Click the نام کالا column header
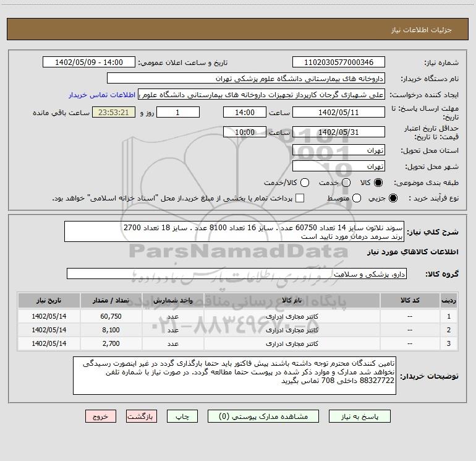 [292, 301]
